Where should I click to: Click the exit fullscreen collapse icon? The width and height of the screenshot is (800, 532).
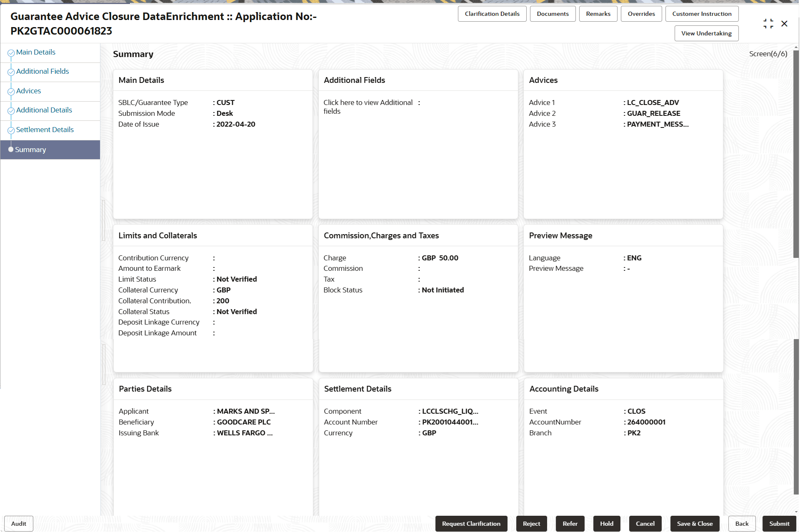point(768,24)
